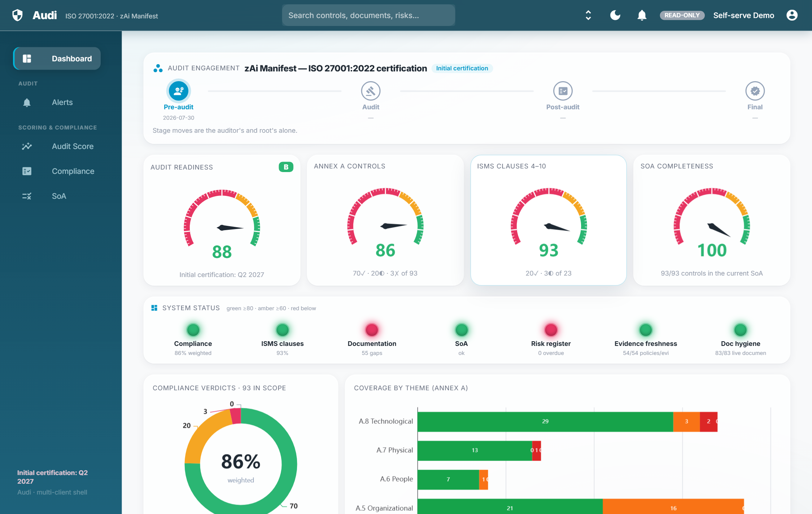This screenshot has width=812, height=514.
Task: Click the ISMS clauses status light
Action: click(283, 330)
